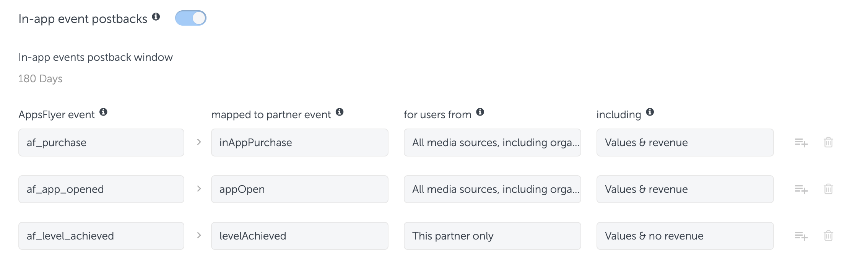
Task: Open Values & revenue dropdown for af_purchase
Action: [x=685, y=142]
